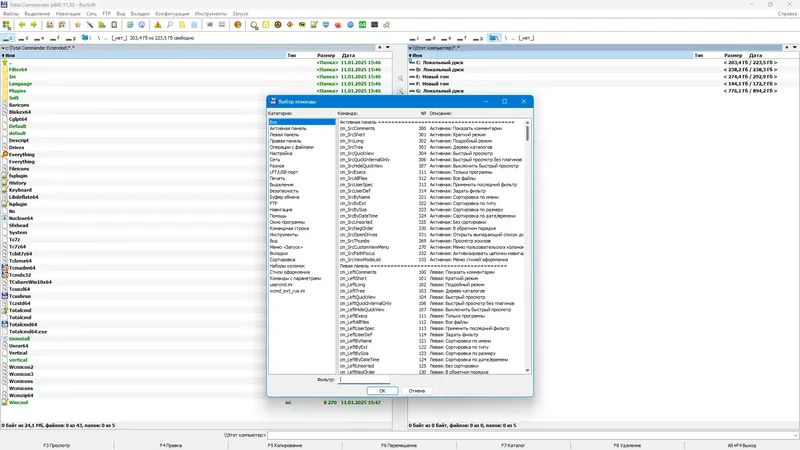Open the Инструменты menu
800x450 pixels.
211,14
